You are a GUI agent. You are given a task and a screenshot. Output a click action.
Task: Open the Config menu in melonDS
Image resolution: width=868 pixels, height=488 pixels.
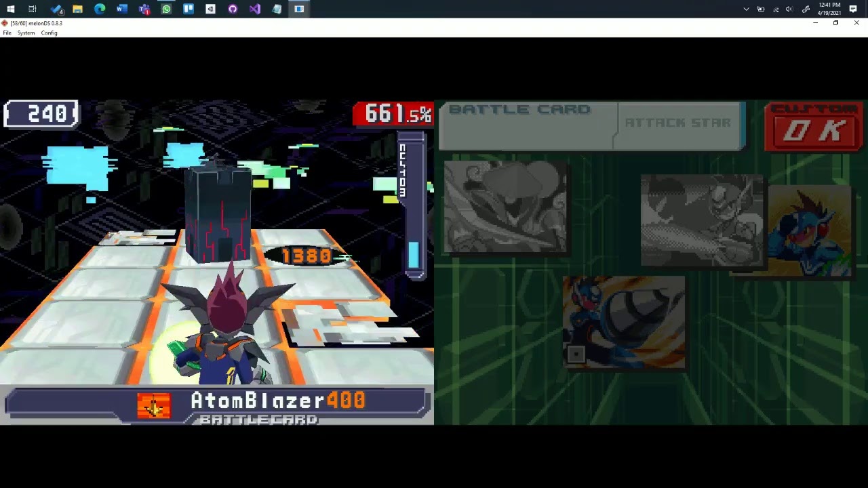49,33
